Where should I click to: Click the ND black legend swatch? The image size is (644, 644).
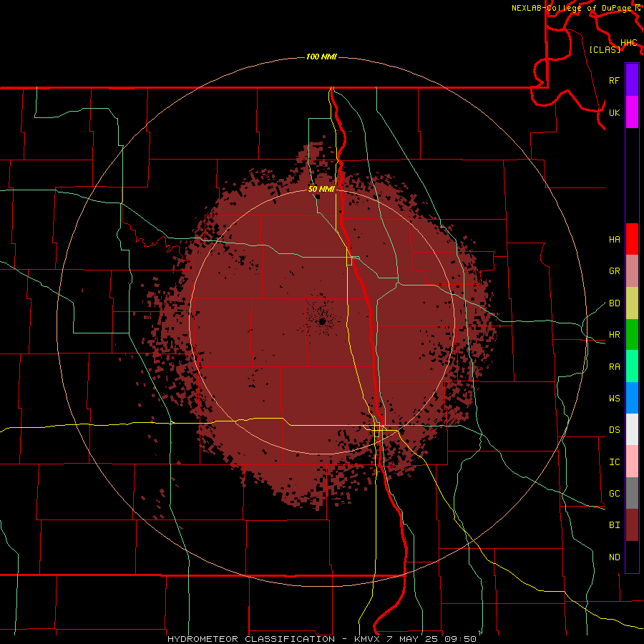pos(632,557)
